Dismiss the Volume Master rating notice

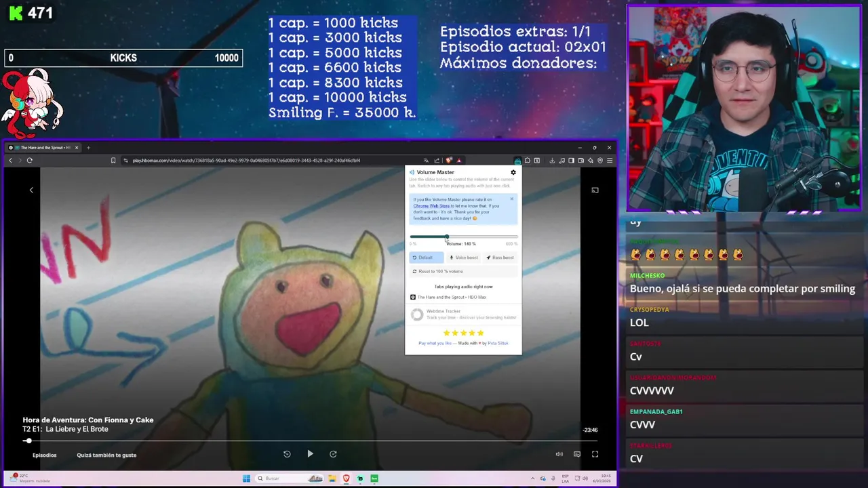click(512, 199)
